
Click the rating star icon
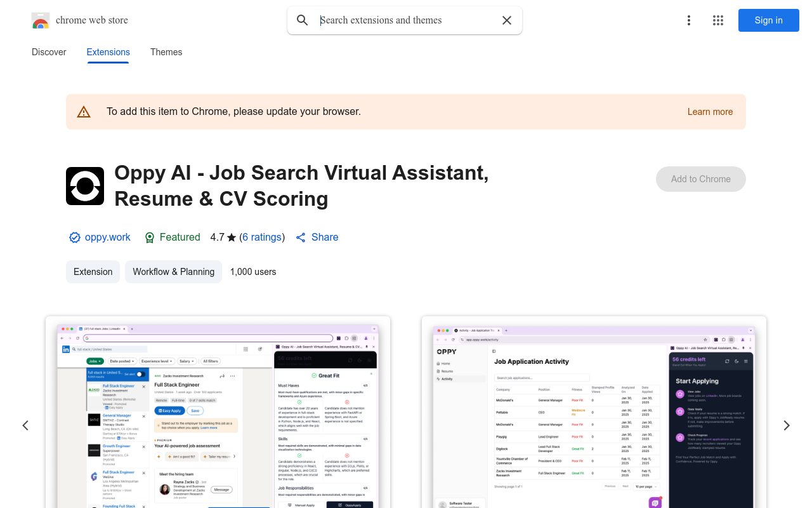(x=232, y=237)
